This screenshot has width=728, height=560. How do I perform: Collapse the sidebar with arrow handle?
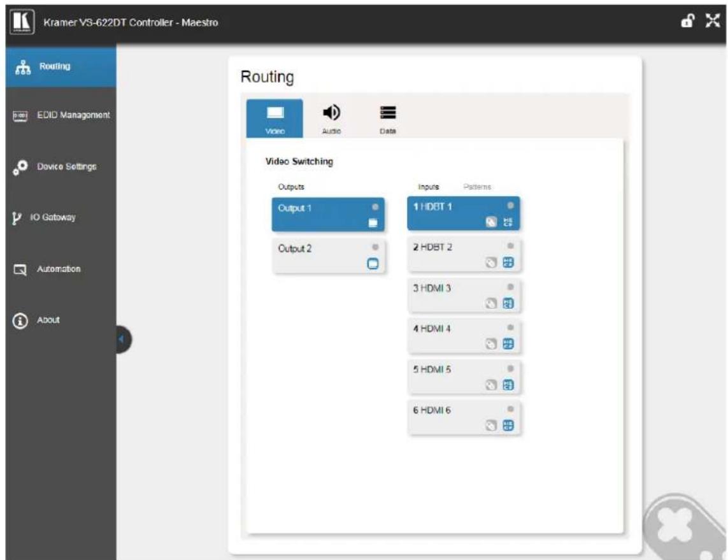tap(124, 340)
